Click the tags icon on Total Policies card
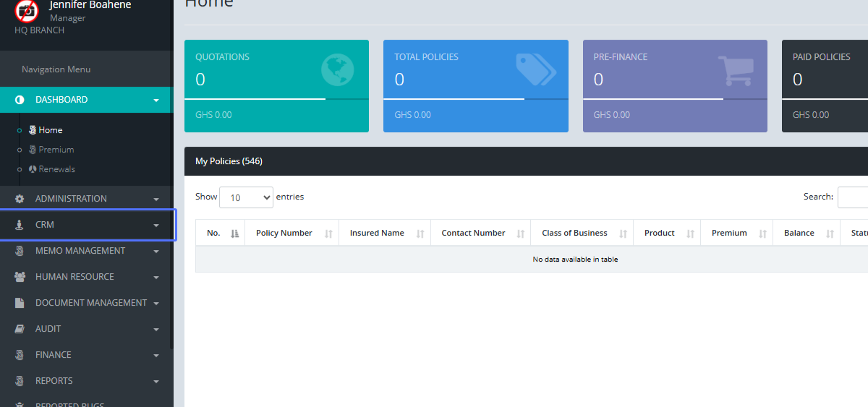 (535, 69)
